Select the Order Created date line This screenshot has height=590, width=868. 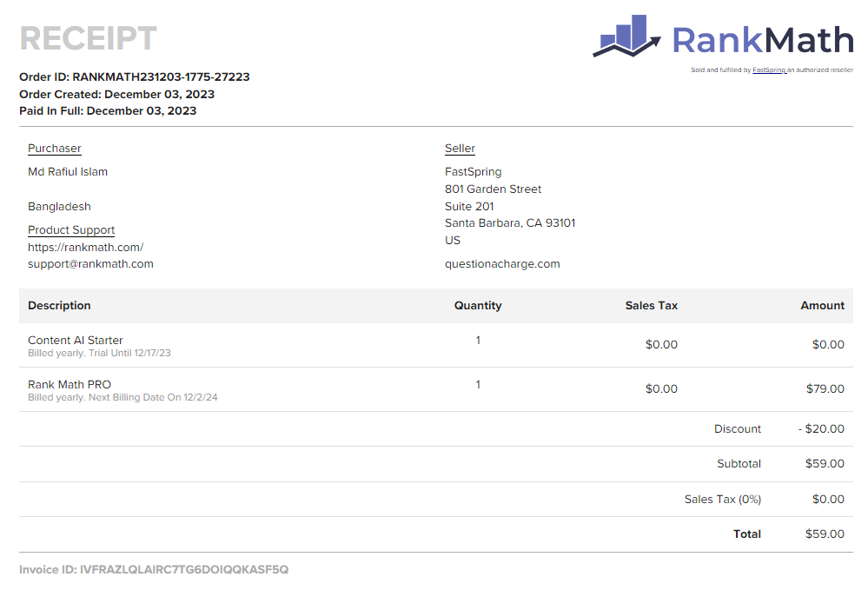click(116, 94)
